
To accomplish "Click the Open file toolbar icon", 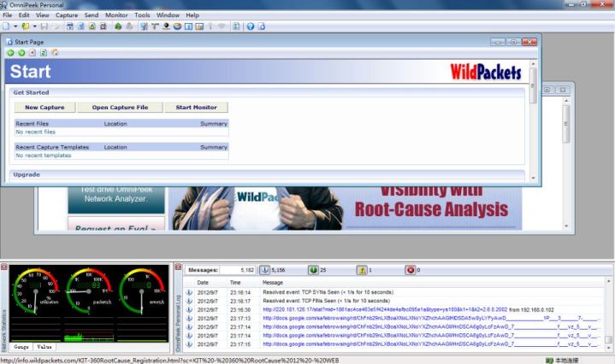I will (25, 26).
